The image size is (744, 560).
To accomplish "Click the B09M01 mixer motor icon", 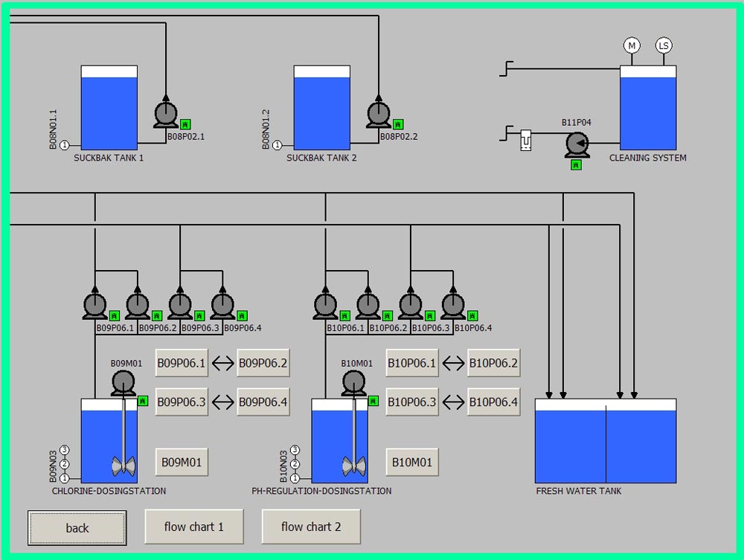I will 124,383.
